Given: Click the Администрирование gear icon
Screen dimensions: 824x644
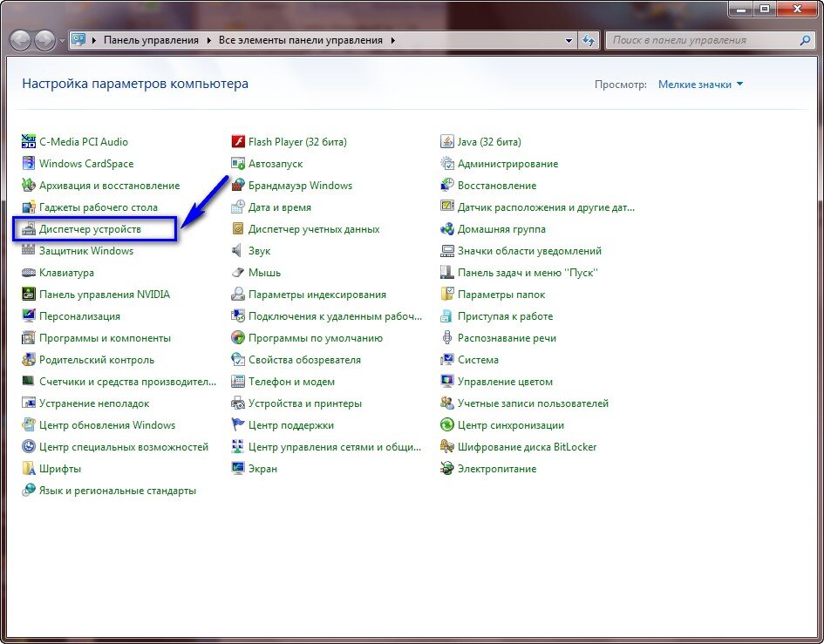Looking at the screenshot, I should [x=447, y=163].
